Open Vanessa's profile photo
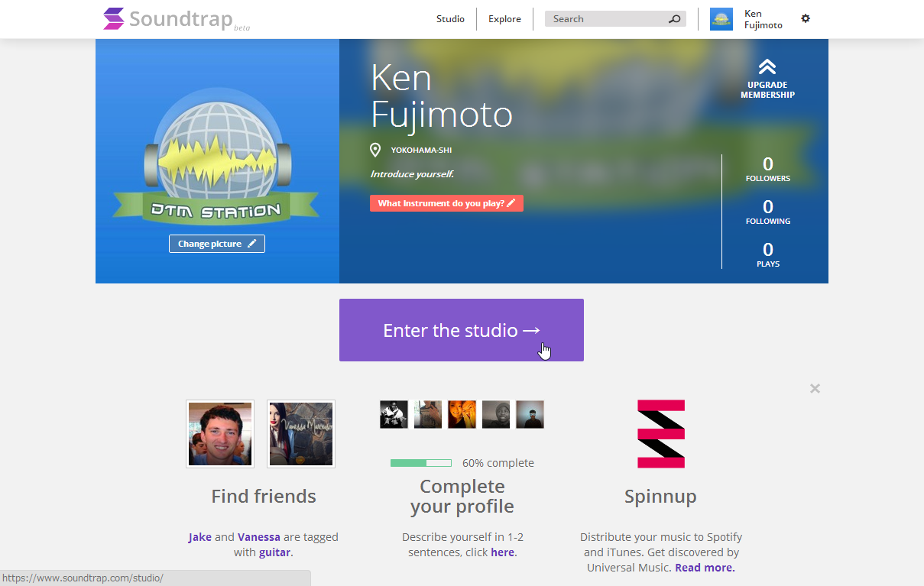 pos(301,434)
